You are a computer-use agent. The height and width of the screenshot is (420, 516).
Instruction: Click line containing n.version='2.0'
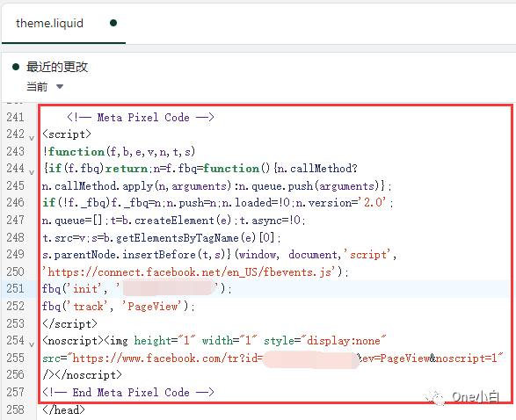pos(218,203)
